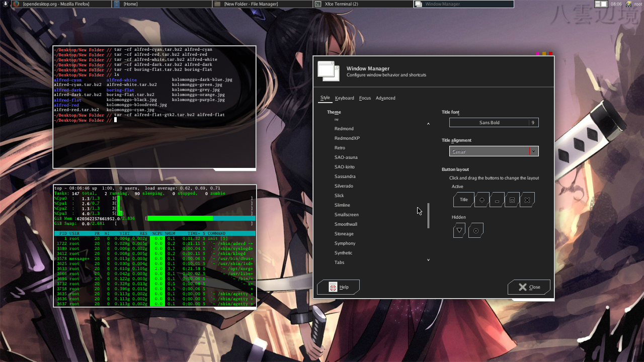Click the Firefox icon in the taskbar
Viewport: 644px width, 362px height.
pyautogui.click(x=16, y=4)
